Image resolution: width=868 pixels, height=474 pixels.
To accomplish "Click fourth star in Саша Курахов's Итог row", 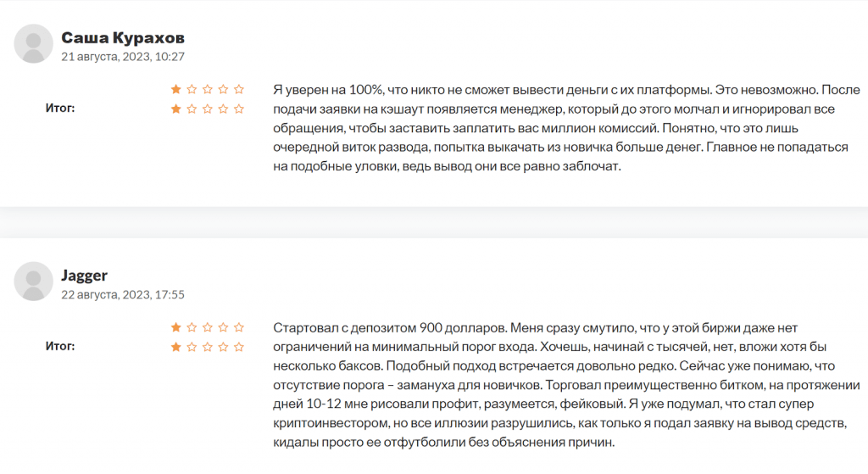I will 224,109.
